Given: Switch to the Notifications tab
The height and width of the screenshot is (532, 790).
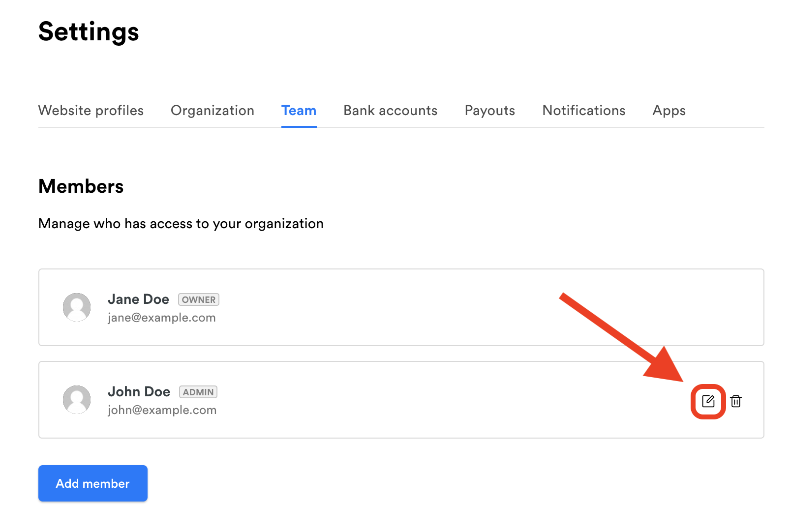Looking at the screenshot, I should pyautogui.click(x=584, y=111).
